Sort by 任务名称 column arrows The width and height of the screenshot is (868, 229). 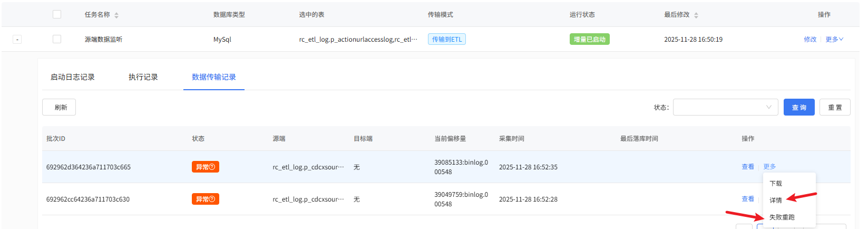click(x=116, y=15)
